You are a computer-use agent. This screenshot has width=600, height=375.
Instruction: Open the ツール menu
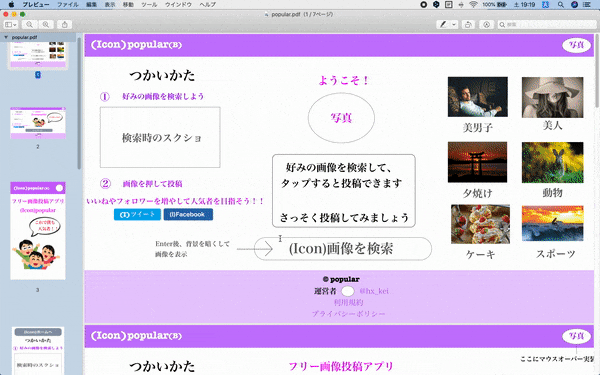click(x=149, y=5)
